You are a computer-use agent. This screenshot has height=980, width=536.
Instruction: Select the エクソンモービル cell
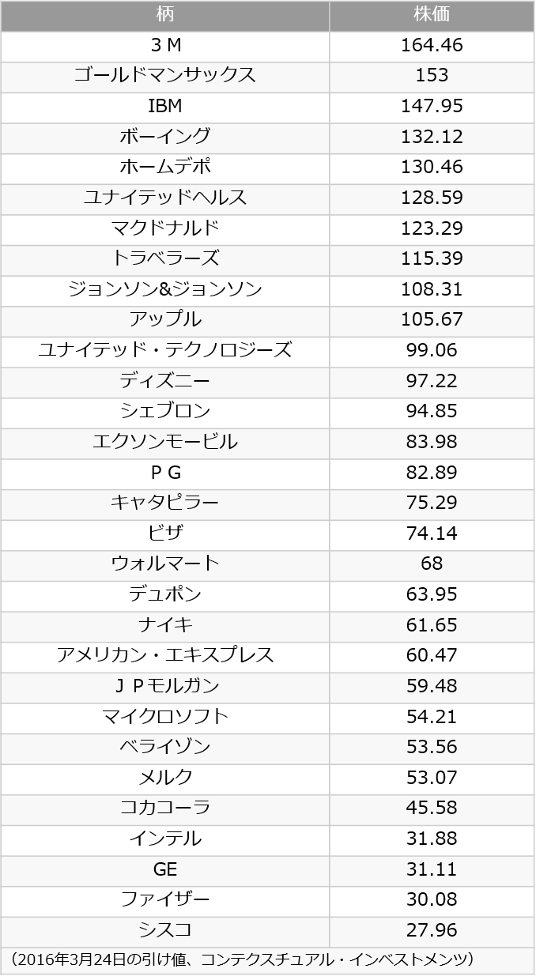click(165, 443)
